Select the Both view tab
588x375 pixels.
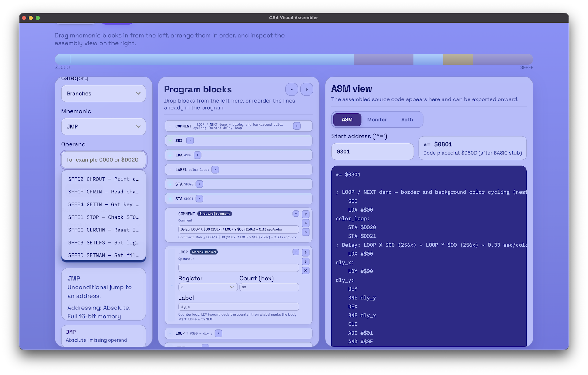(407, 120)
